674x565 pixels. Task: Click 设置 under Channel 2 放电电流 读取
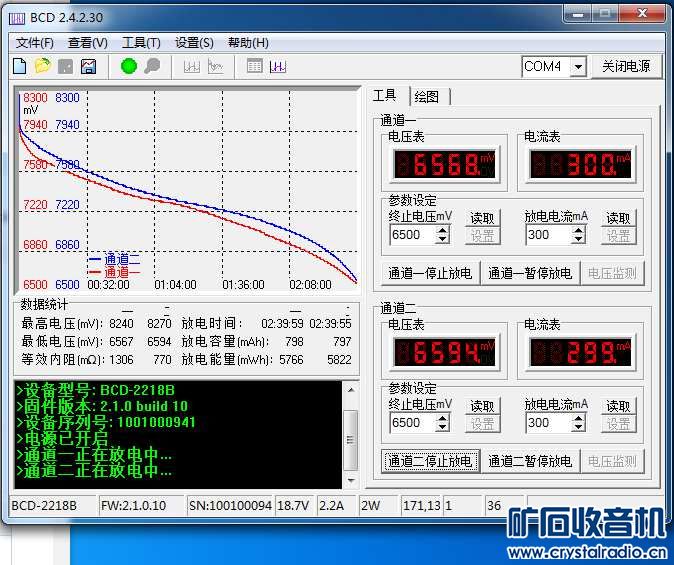(x=618, y=424)
